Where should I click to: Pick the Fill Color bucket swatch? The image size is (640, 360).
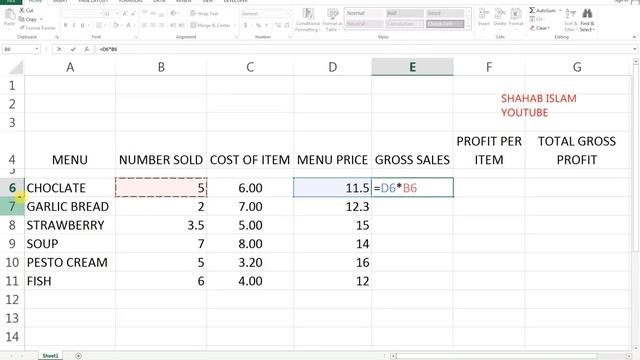(116, 25)
